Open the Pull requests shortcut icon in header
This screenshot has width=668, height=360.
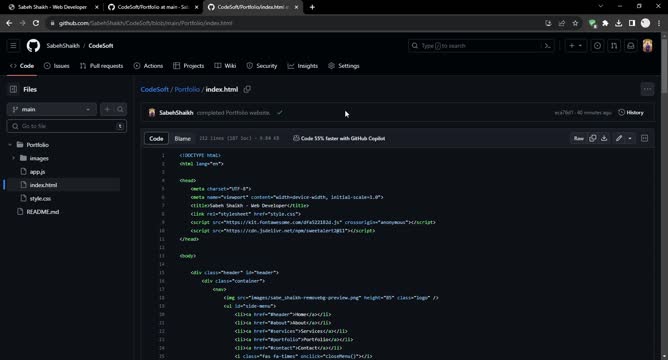click(x=614, y=46)
